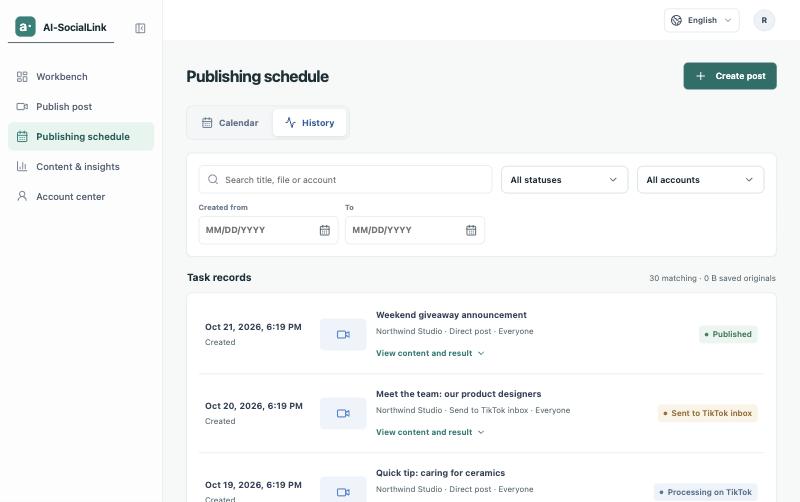The width and height of the screenshot is (800, 502).
Task: Click the user avatar R
Action: coord(764,20)
